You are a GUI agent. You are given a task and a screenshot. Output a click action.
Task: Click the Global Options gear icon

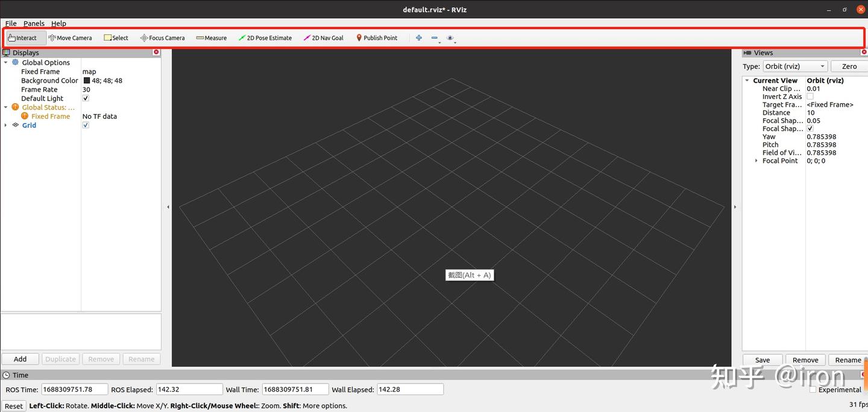16,62
